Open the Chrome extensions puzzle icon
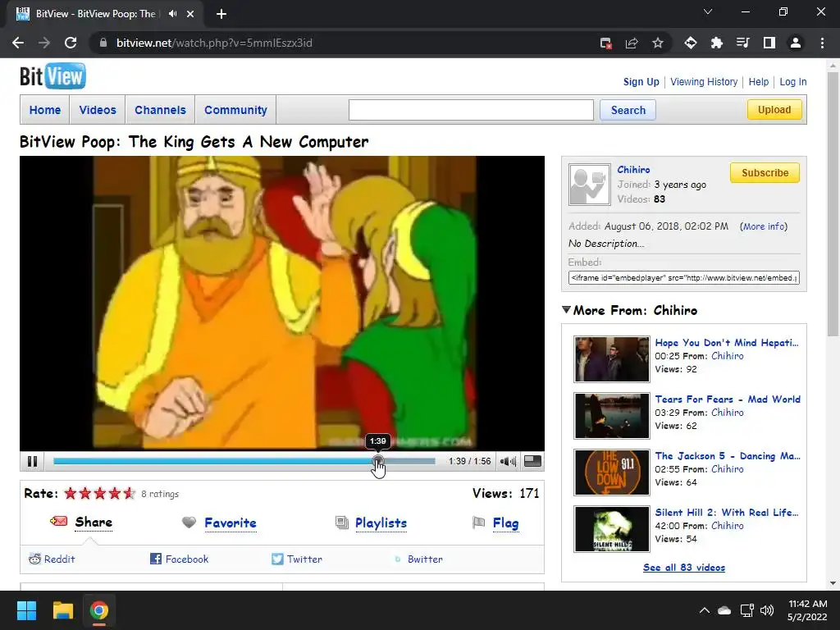The image size is (840, 630). 716,43
